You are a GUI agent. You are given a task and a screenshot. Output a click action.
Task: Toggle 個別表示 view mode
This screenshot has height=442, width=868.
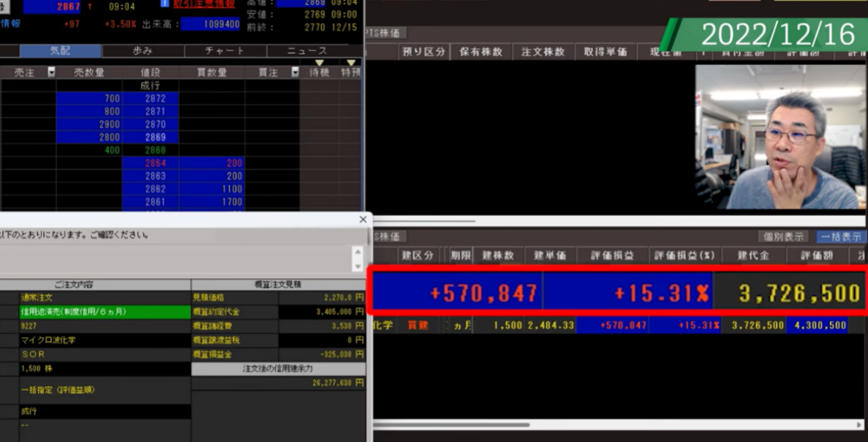click(783, 237)
